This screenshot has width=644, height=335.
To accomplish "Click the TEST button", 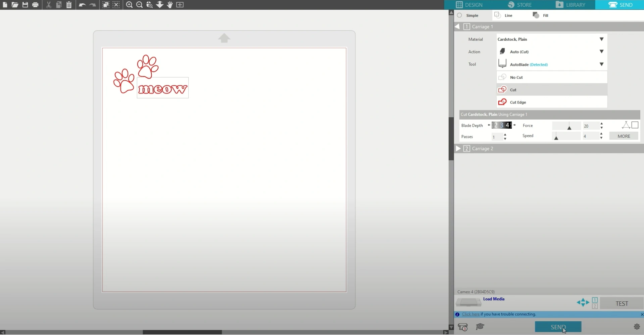I will pos(622,303).
